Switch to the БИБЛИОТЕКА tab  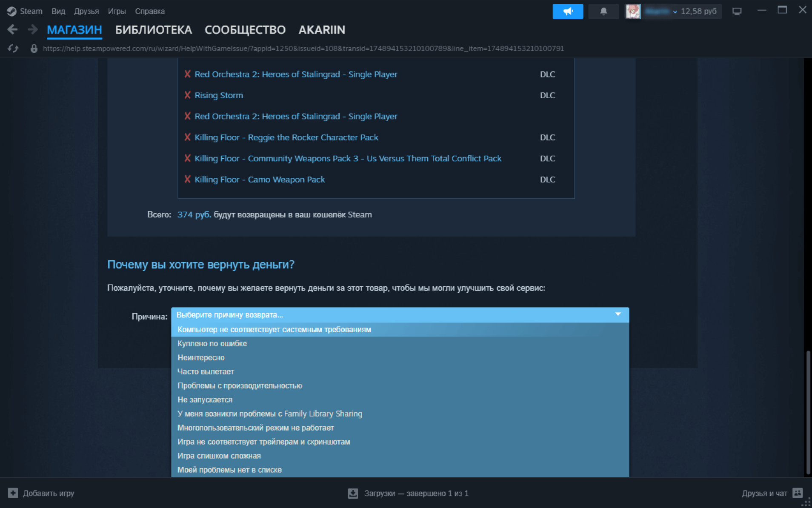tap(153, 30)
